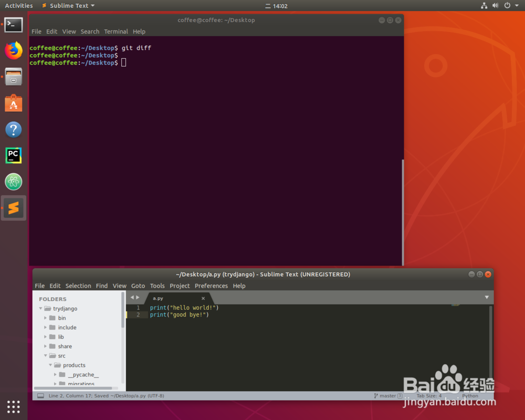
Task: Open the tab list dropdown arrow in Sublime
Action: 487,297
